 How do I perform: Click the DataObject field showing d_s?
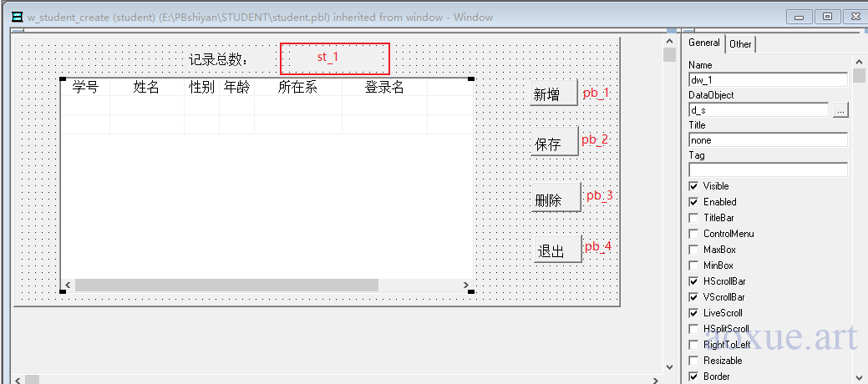(x=759, y=110)
